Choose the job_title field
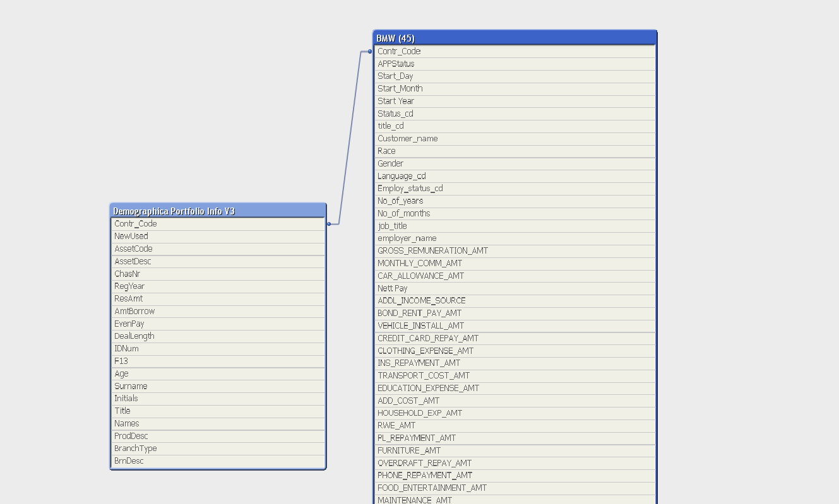 tap(515, 226)
